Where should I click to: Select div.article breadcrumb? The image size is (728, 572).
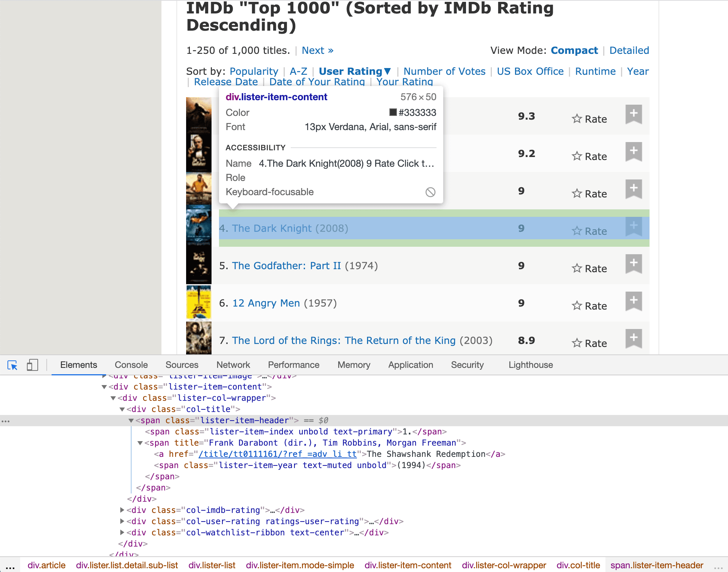(x=47, y=565)
